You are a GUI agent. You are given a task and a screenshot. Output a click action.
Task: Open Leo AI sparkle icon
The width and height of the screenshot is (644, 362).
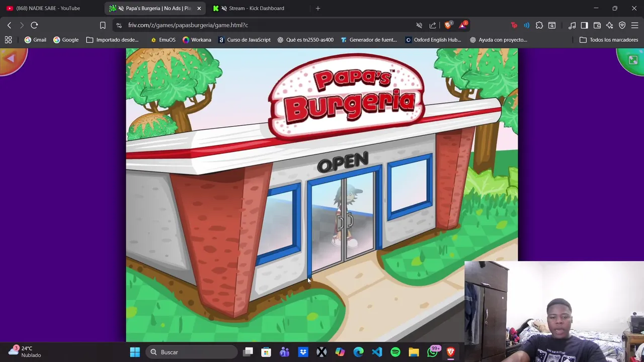click(x=609, y=25)
